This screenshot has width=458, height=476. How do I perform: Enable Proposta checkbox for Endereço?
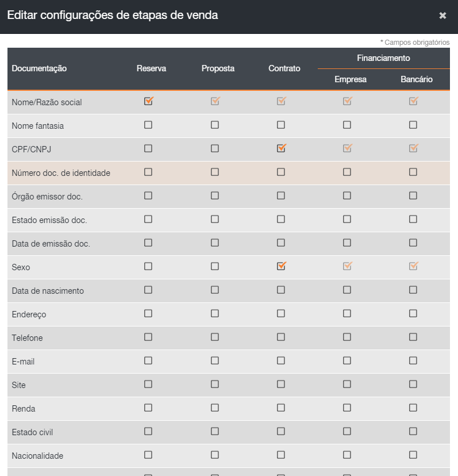point(215,313)
